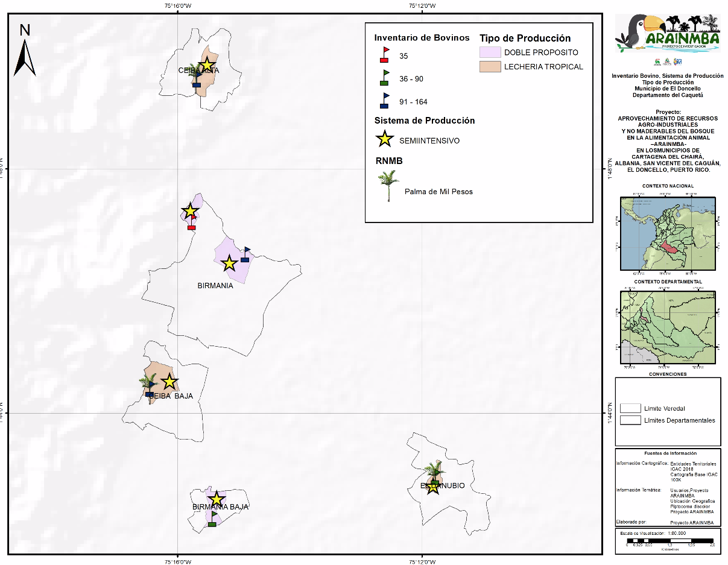Click the legend red flag for 35 bovines
This screenshot has height=565, width=728.
tap(384, 55)
